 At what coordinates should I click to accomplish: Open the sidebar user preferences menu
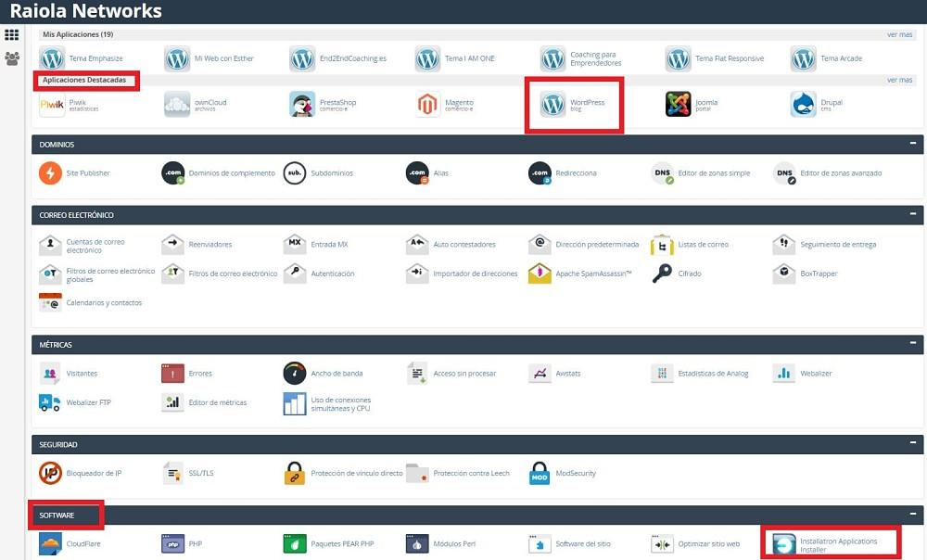[x=11, y=57]
